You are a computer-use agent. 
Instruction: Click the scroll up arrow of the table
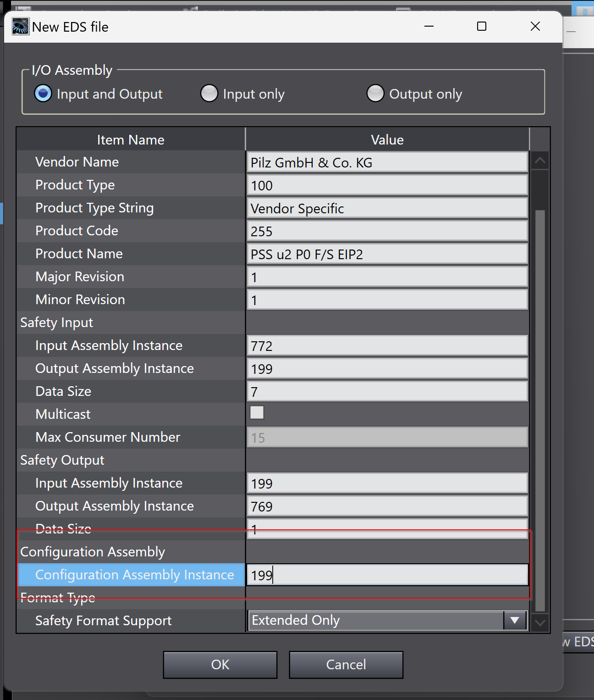[x=540, y=160]
